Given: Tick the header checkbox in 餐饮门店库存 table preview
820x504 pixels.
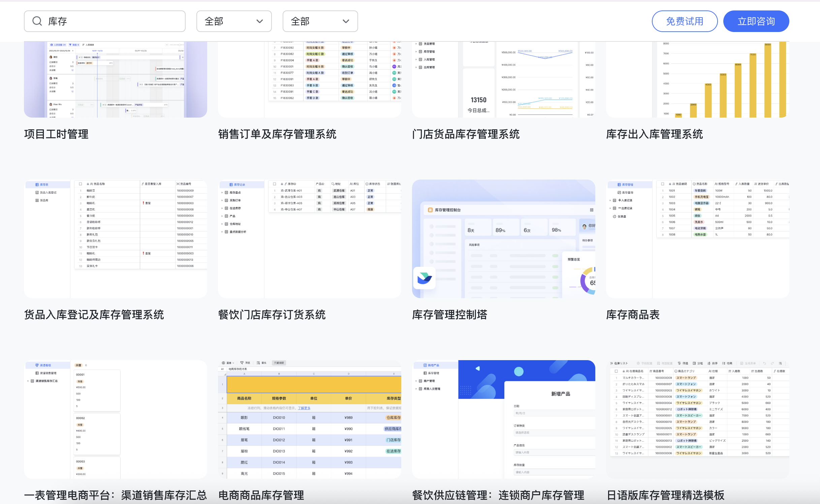Looking at the screenshot, I should tap(275, 184).
